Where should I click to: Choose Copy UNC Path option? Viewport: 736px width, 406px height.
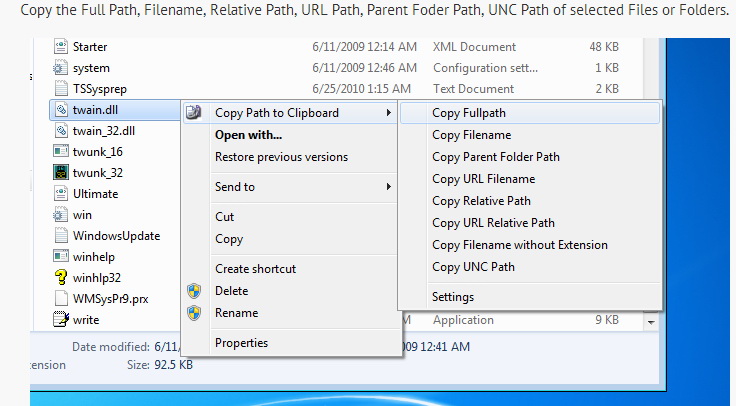point(473,267)
